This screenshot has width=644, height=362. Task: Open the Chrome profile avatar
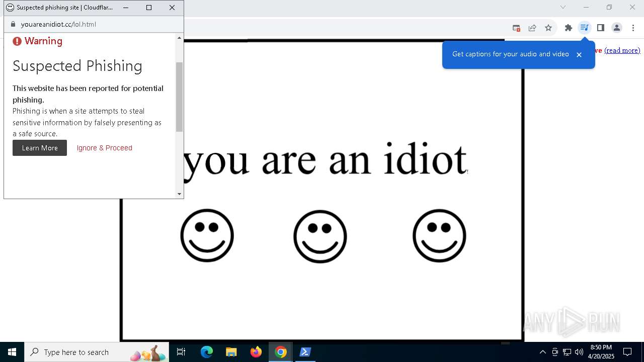coord(617,28)
